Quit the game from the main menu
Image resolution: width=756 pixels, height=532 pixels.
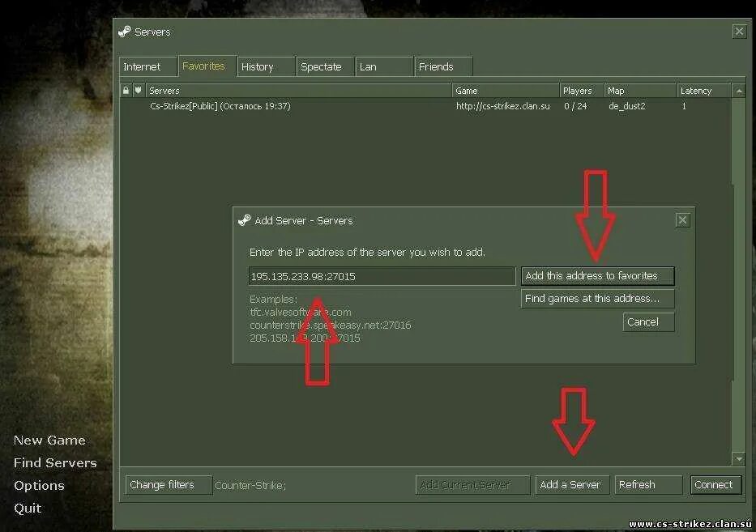(x=28, y=508)
